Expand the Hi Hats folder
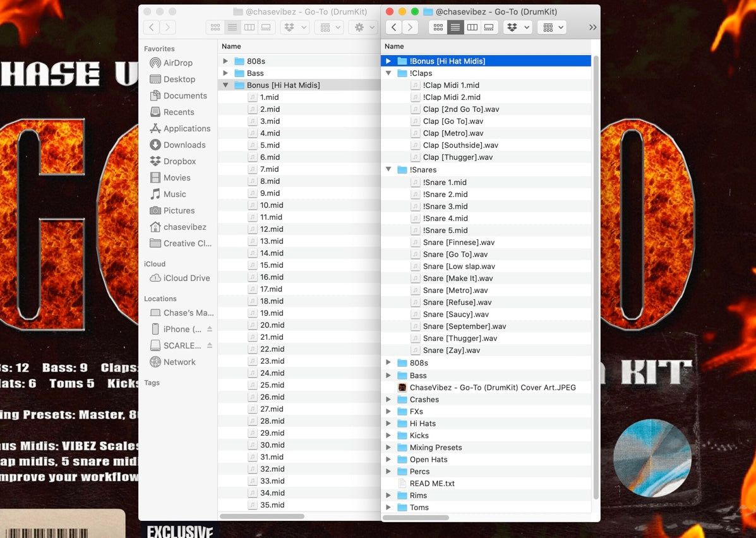The width and height of the screenshot is (756, 538). point(388,423)
